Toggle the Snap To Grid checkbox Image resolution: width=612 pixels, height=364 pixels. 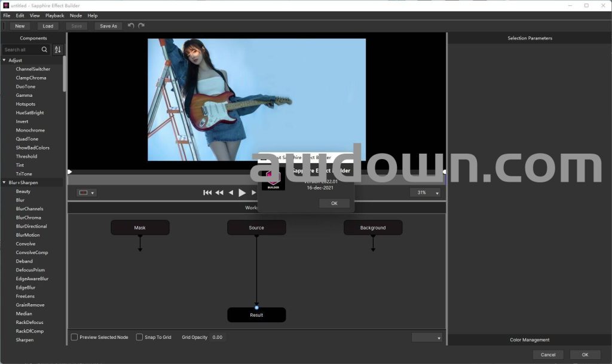(140, 337)
